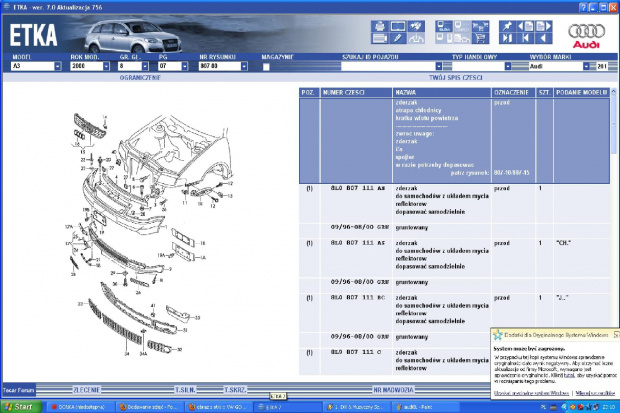
Task: Go to the previous page icon
Action: coord(525,26)
